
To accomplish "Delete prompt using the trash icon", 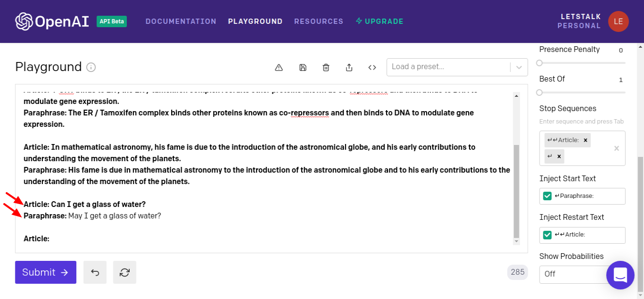I will click(326, 68).
